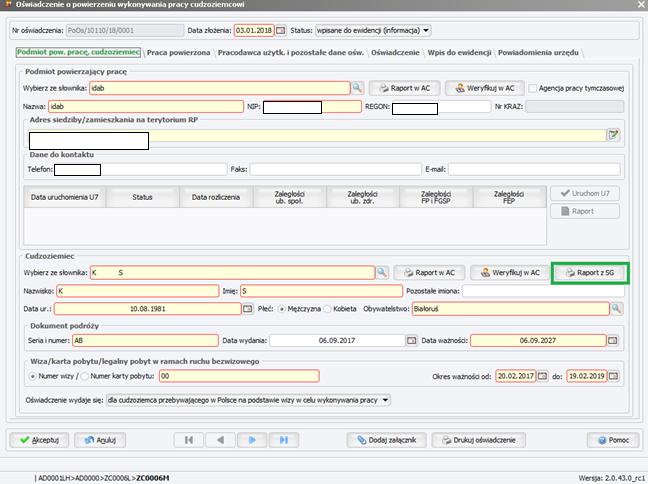
Task: Click the Pozostałe imiona field
Action: pyautogui.click(x=543, y=291)
